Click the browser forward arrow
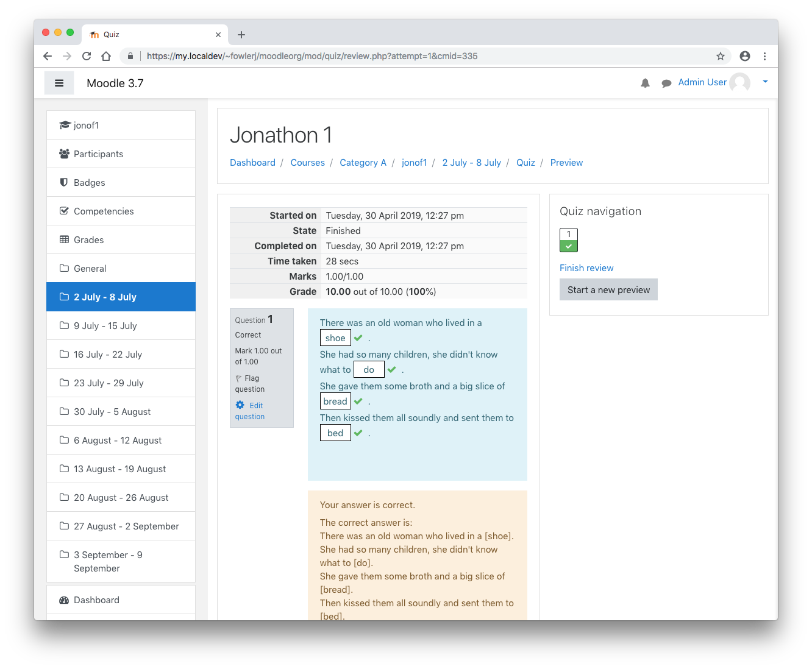Image resolution: width=812 pixels, height=669 pixels. click(67, 56)
